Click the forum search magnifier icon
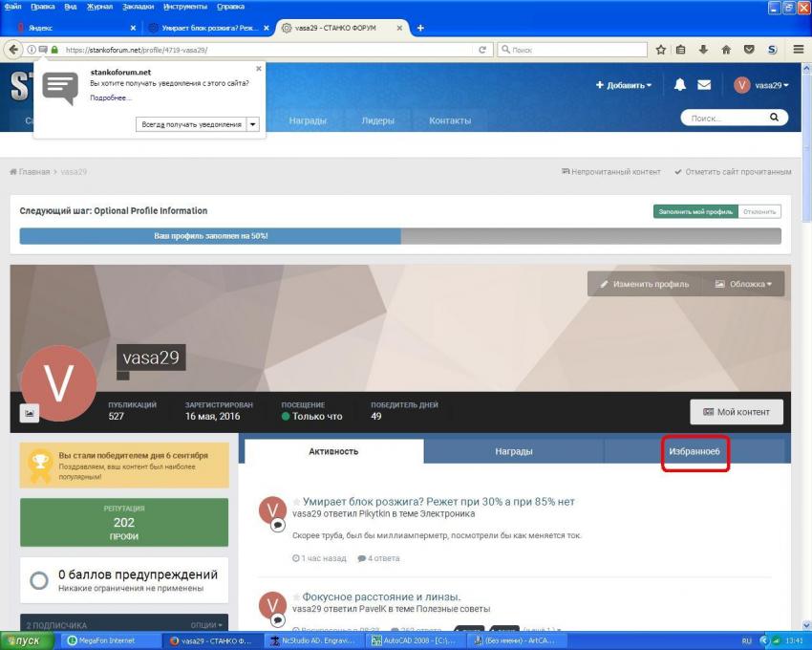 pos(774,118)
